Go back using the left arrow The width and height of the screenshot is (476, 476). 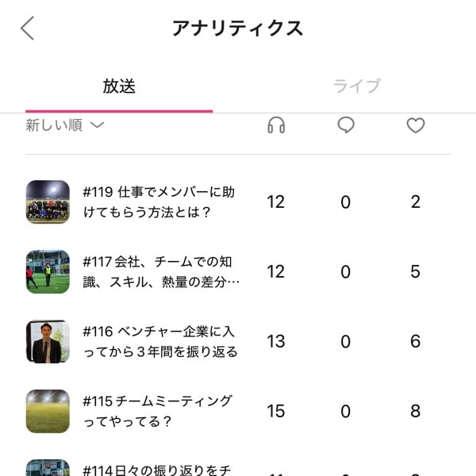point(28,29)
